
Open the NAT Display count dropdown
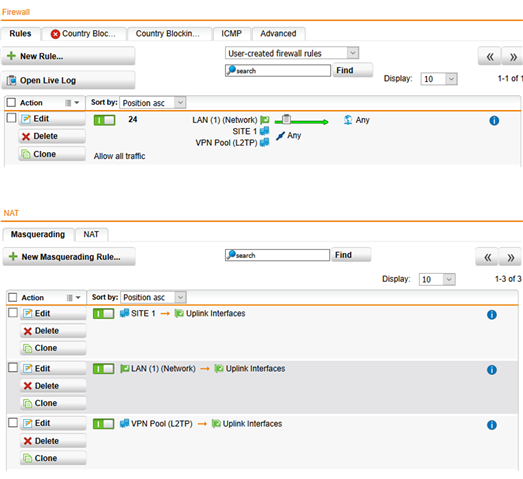(x=437, y=279)
